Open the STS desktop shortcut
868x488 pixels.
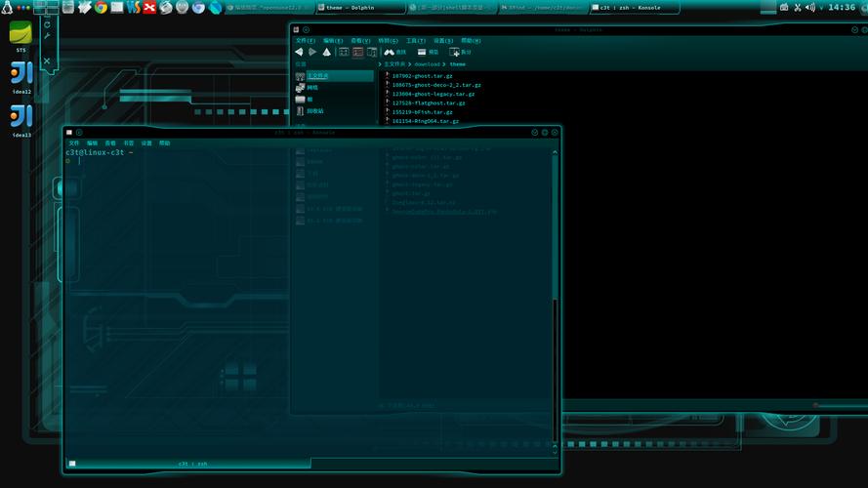21,33
